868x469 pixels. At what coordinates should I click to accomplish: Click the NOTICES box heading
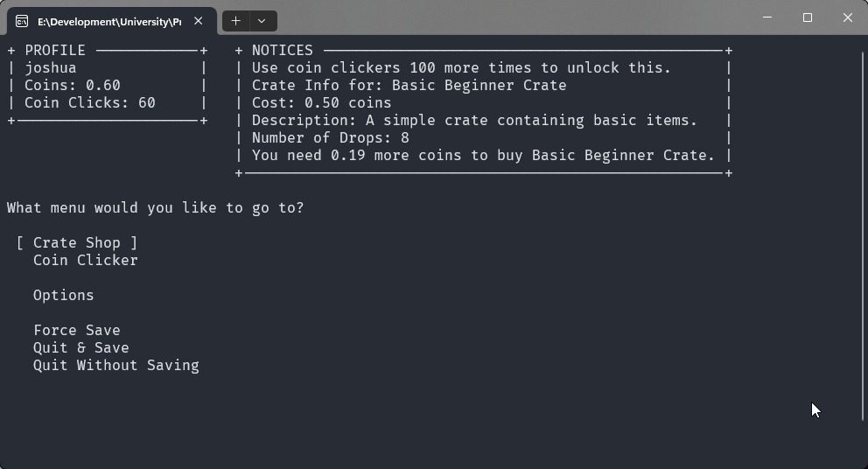click(x=282, y=50)
